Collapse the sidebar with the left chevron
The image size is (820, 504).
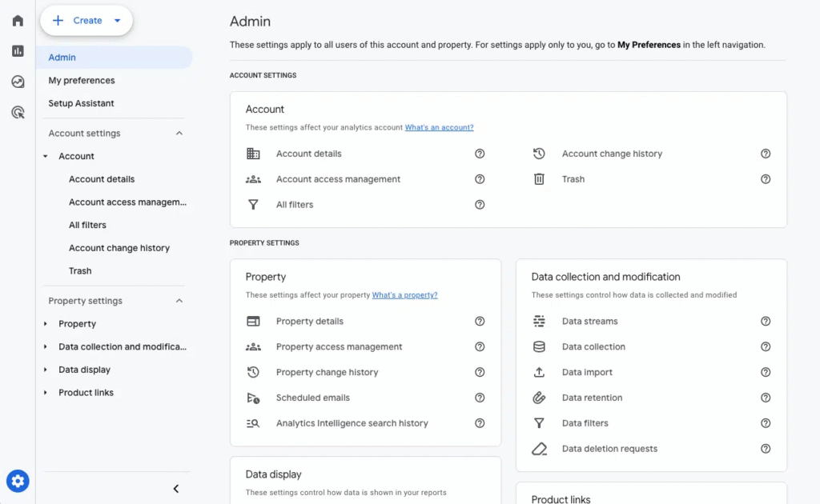tap(176, 489)
